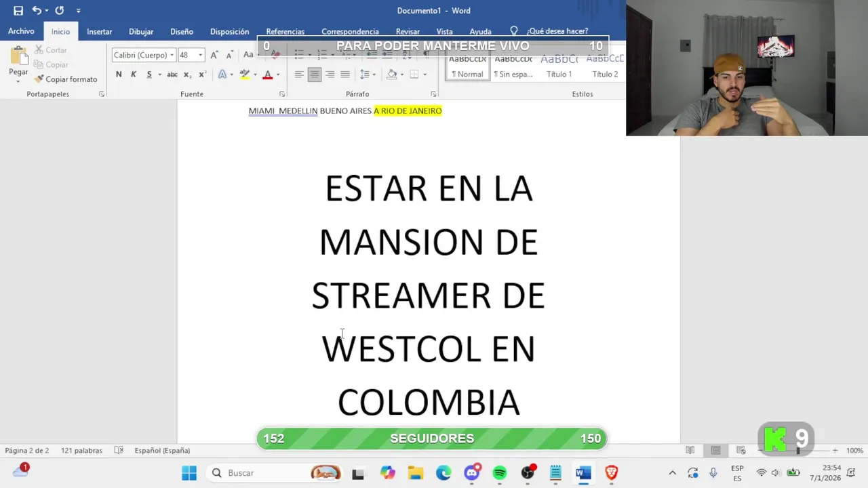
Task: Open Microsoft Edge from the taskbar
Action: [443, 473]
